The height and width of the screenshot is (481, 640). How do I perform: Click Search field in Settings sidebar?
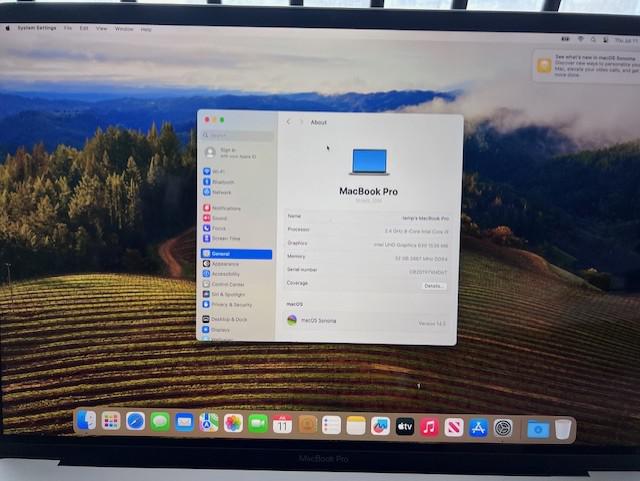pyautogui.click(x=238, y=135)
